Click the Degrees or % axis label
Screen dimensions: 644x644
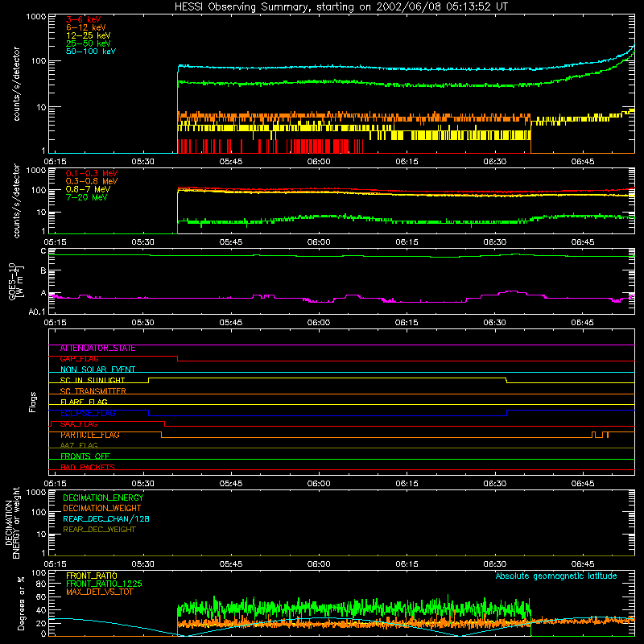click(x=21, y=603)
